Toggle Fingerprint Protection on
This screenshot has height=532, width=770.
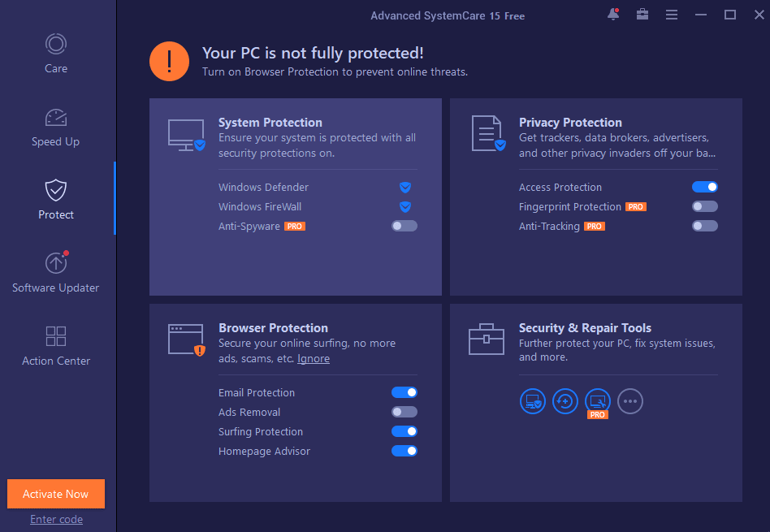pos(704,206)
